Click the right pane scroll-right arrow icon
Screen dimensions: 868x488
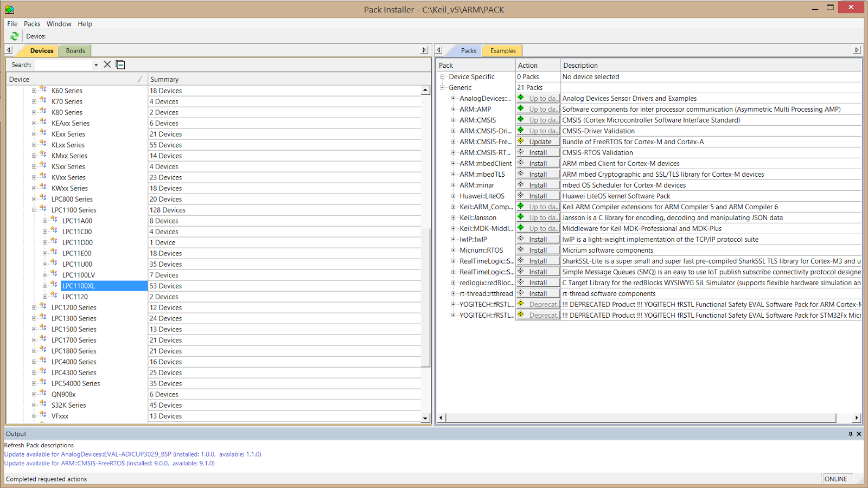click(x=857, y=50)
